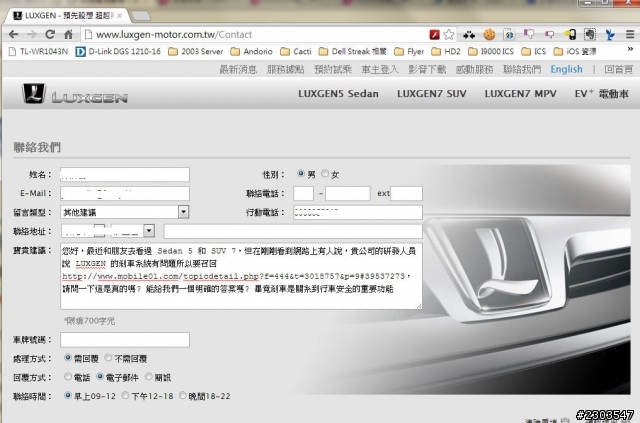Select 下午12-18 contact time radio
This screenshot has width=640, height=423.
click(x=125, y=395)
